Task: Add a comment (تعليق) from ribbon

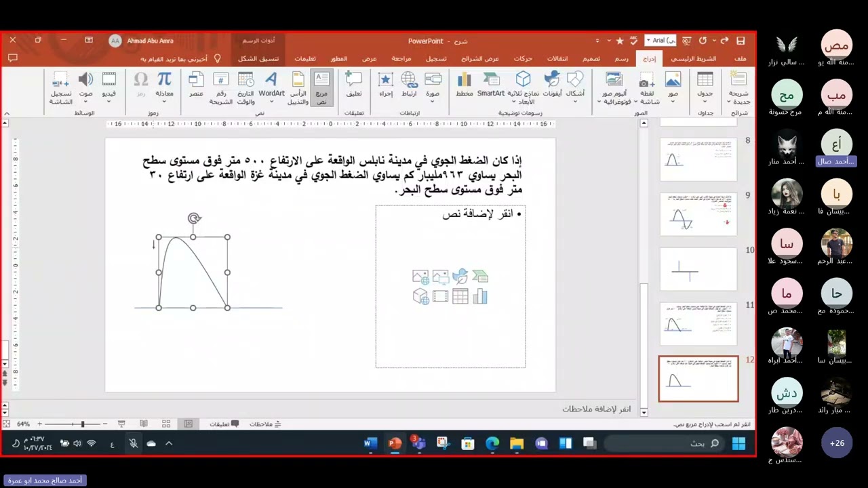Action: pos(354,85)
